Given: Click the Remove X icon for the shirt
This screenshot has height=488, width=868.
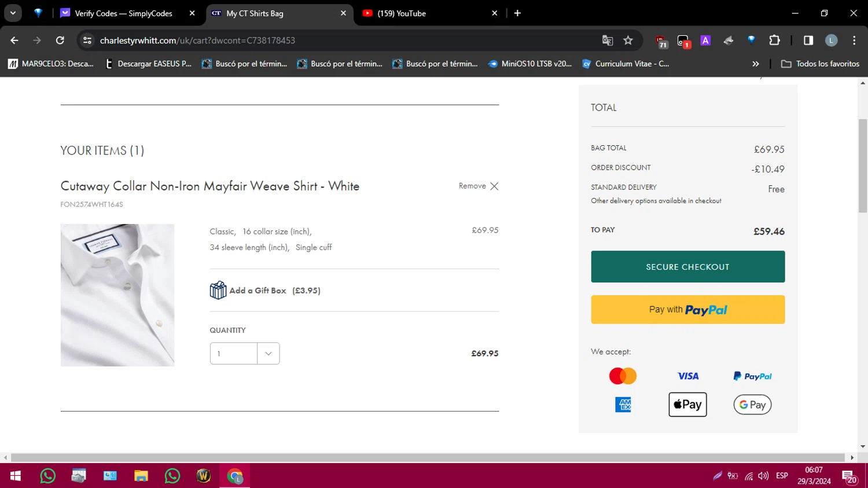Looking at the screenshot, I should [x=494, y=186].
